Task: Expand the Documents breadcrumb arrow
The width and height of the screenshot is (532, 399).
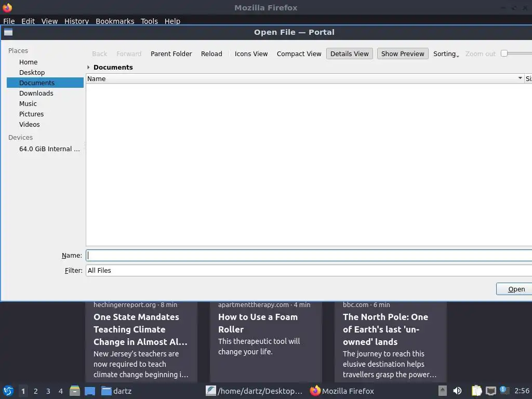Action: click(x=88, y=67)
